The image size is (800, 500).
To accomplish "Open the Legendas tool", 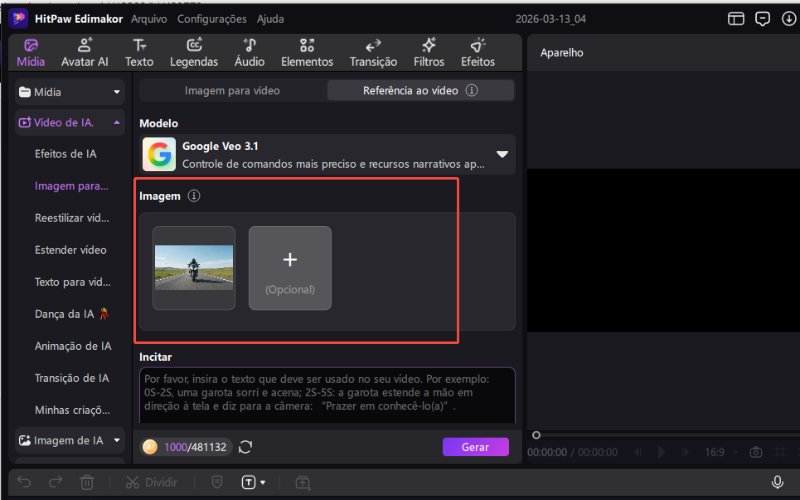I will [194, 53].
